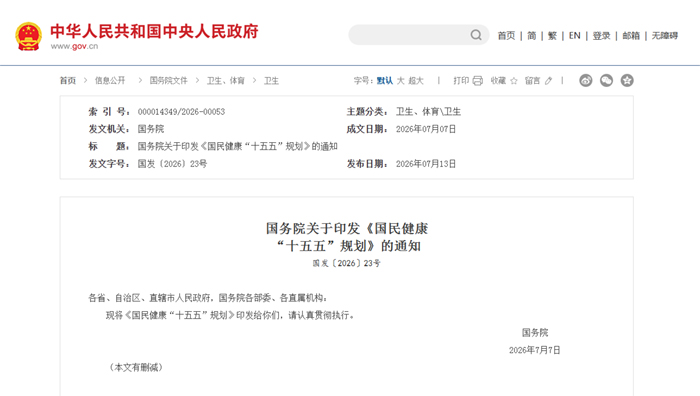
Task: Click the star icon next to 收藏
Action: click(x=514, y=81)
